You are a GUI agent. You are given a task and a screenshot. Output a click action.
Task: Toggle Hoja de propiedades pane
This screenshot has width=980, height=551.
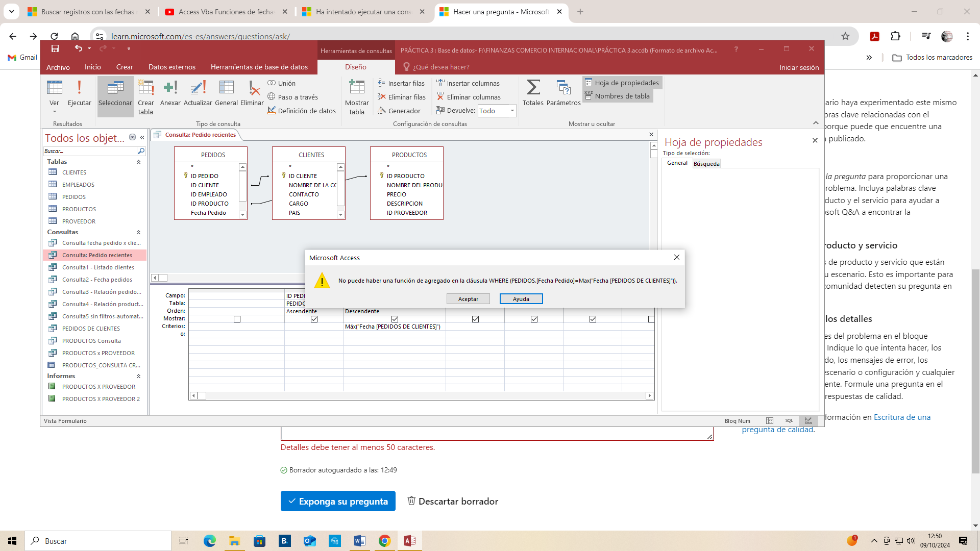pyautogui.click(x=622, y=83)
